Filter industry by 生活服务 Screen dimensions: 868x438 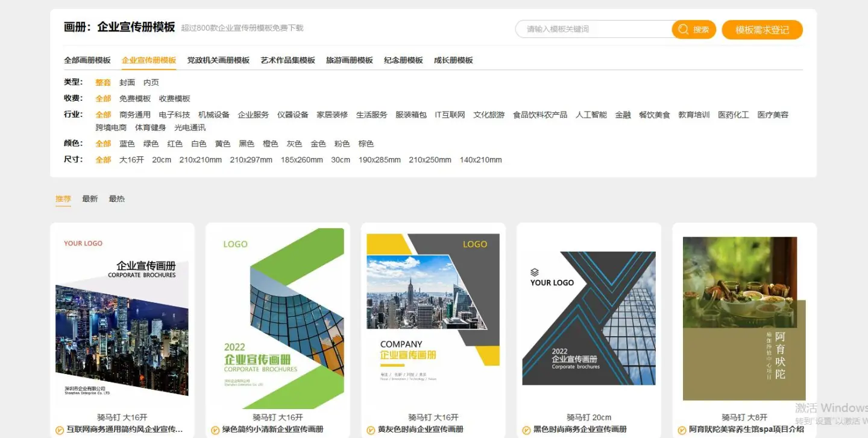coord(372,115)
